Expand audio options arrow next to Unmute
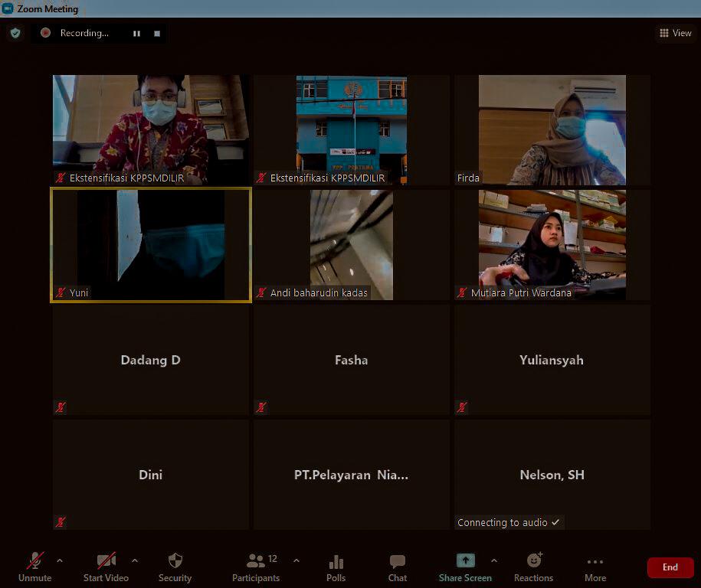 pyautogui.click(x=60, y=560)
